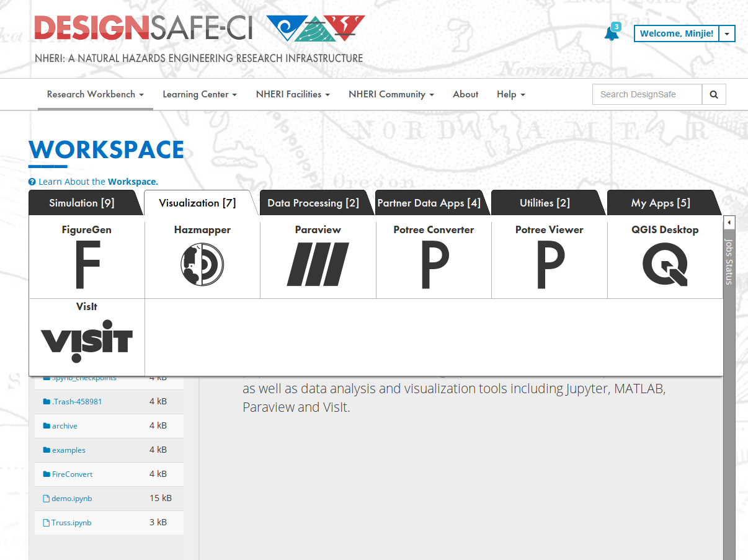The height and width of the screenshot is (560, 748).
Task: Go to the About page
Action: 465,95
